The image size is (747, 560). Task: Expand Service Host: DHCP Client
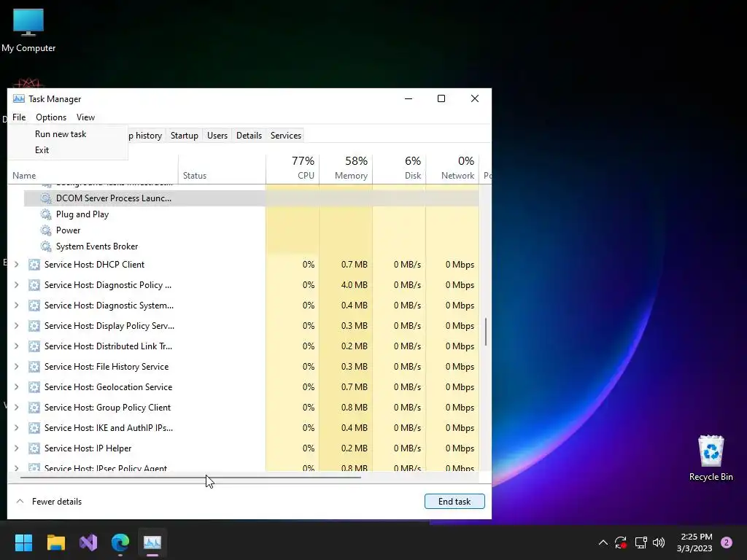pos(17,264)
